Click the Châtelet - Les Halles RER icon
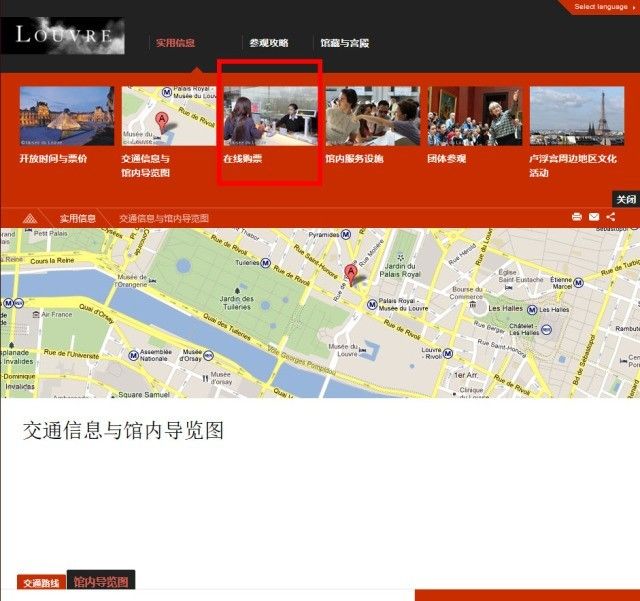The image size is (640, 601). (x=547, y=329)
